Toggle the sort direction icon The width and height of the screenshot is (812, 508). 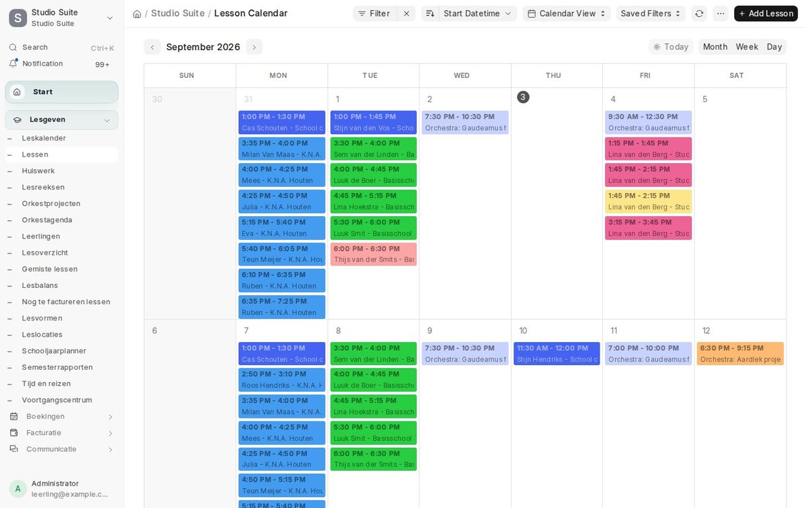[x=430, y=14]
